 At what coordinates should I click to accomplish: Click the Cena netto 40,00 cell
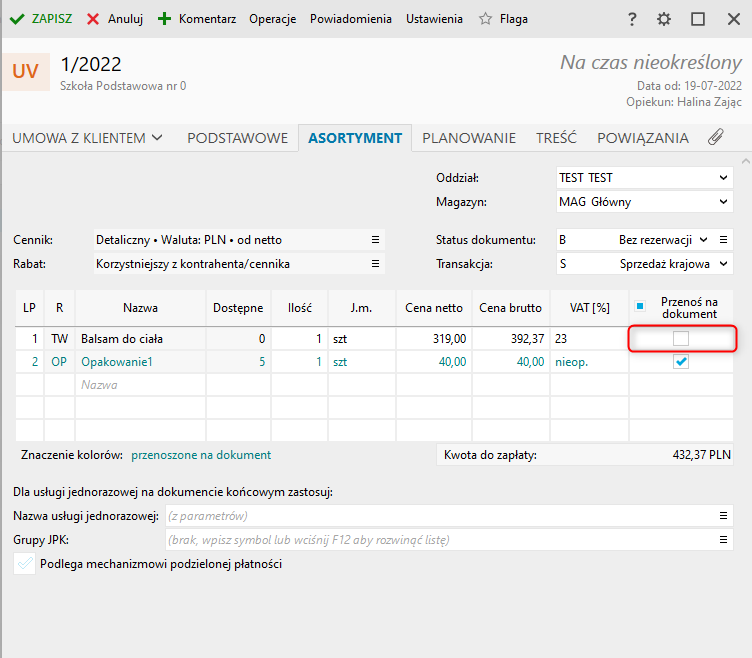pos(434,362)
